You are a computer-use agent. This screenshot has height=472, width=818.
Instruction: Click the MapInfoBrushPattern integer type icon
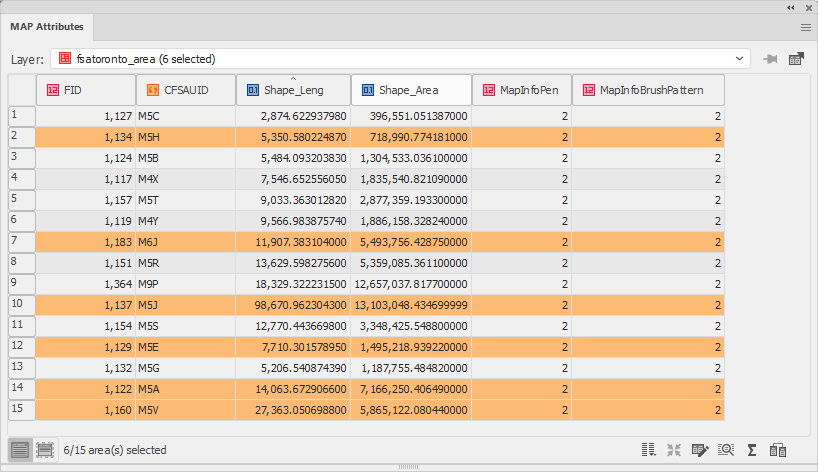pyautogui.click(x=589, y=90)
